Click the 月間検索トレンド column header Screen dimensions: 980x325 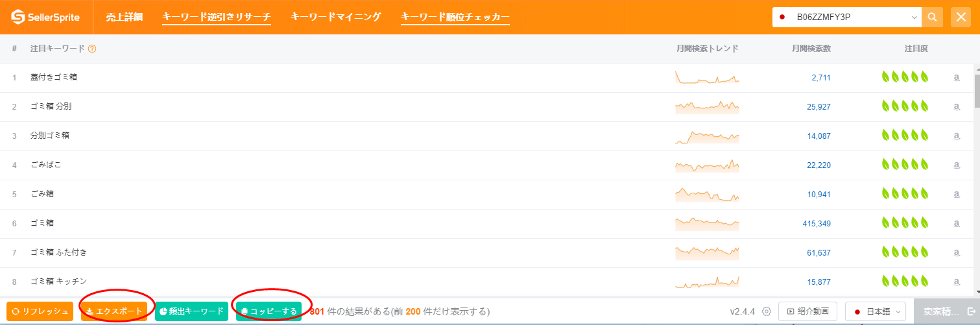point(707,49)
